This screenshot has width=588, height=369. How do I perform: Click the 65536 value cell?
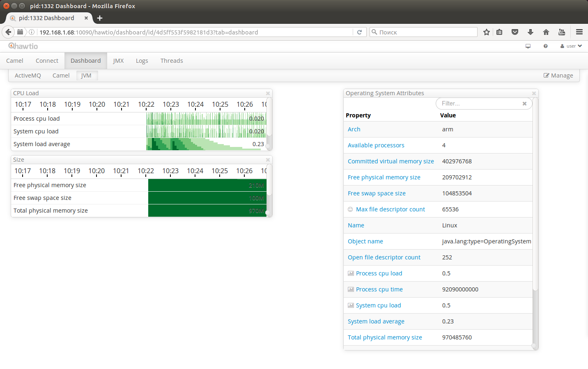pos(450,209)
